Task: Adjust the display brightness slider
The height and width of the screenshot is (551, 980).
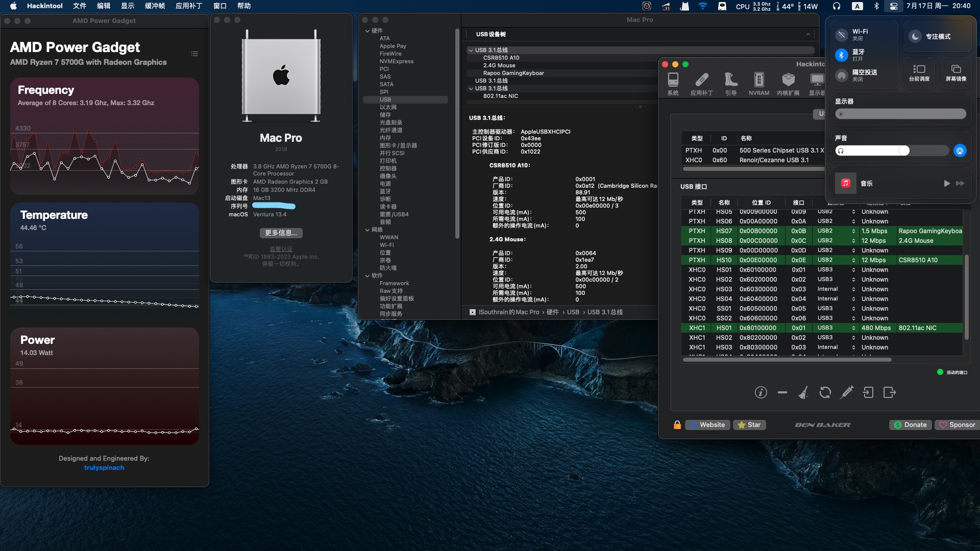Action: (x=901, y=114)
